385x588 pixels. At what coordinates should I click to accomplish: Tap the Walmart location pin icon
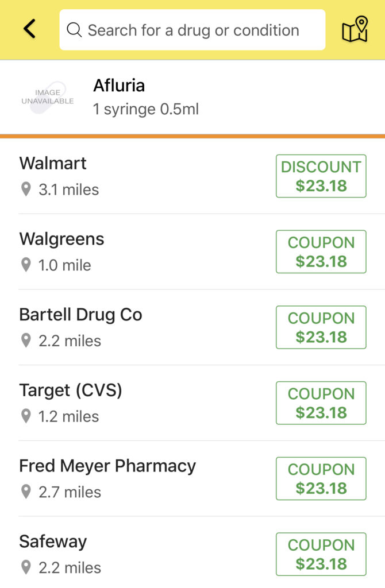pos(26,189)
